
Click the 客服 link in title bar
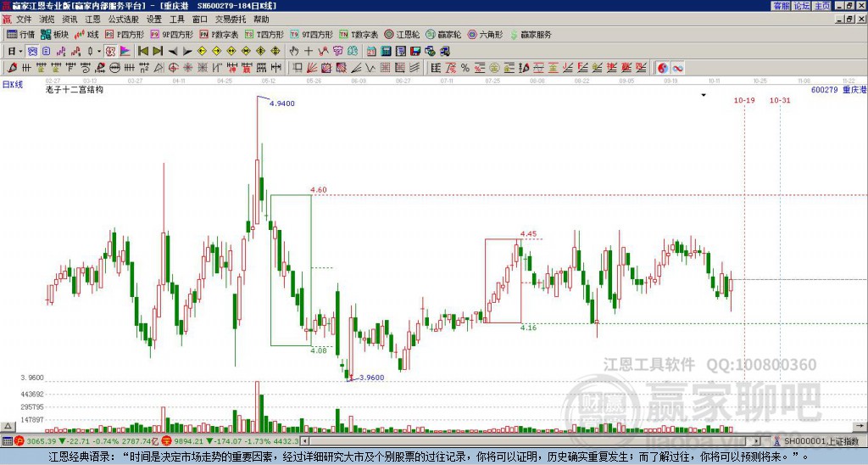pyautogui.click(x=781, y=6)
